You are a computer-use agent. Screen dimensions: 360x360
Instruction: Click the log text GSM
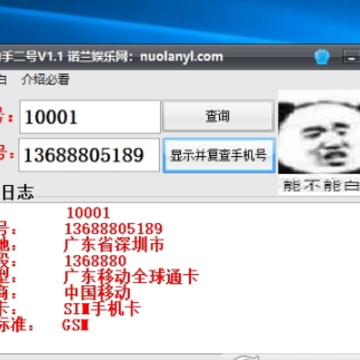[x=76, y=325]
